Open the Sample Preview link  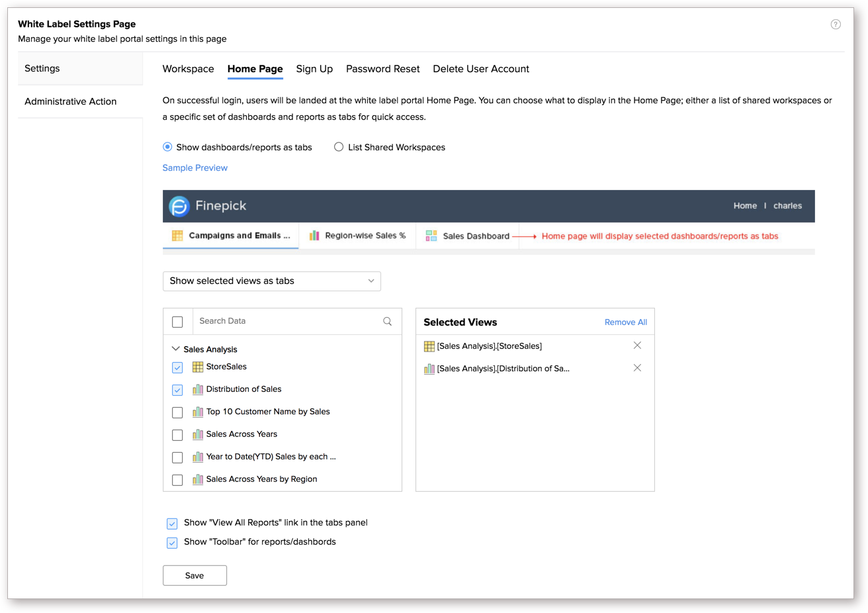(195, 167)
